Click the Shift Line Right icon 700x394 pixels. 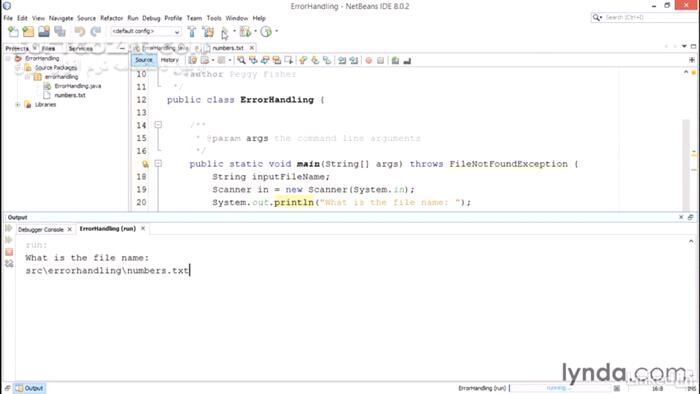pyautogui.click(x=354, y=60)
